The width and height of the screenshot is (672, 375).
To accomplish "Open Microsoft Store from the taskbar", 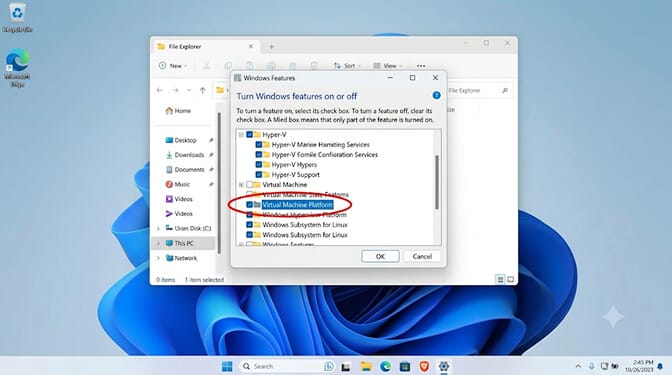I will point(405,366).
